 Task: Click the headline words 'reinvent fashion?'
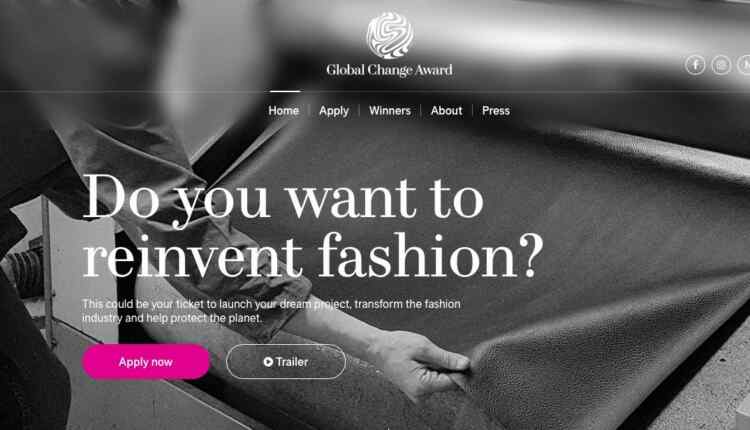313,256
